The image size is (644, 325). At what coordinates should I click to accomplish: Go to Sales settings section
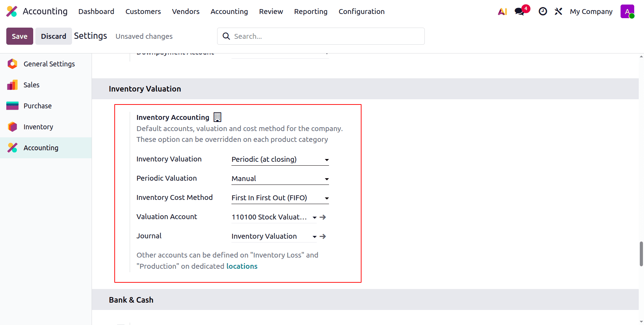tap(46, 85)
